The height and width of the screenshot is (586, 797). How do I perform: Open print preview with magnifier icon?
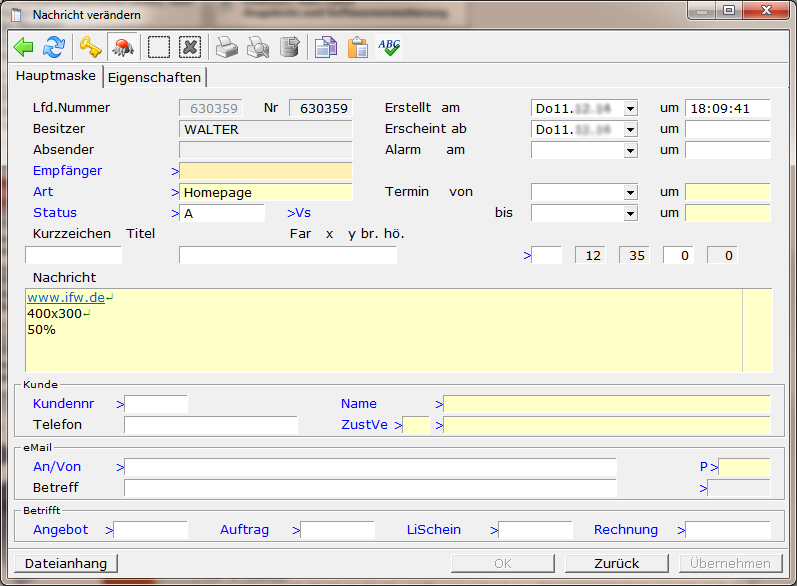pos(258,47)
